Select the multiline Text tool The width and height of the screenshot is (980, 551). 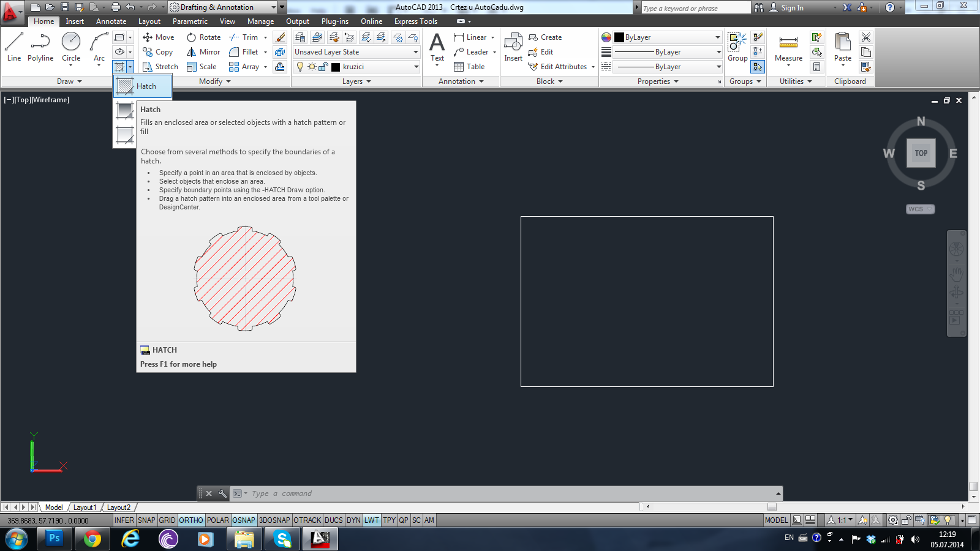pyautogui.click(x=437, y=47)
